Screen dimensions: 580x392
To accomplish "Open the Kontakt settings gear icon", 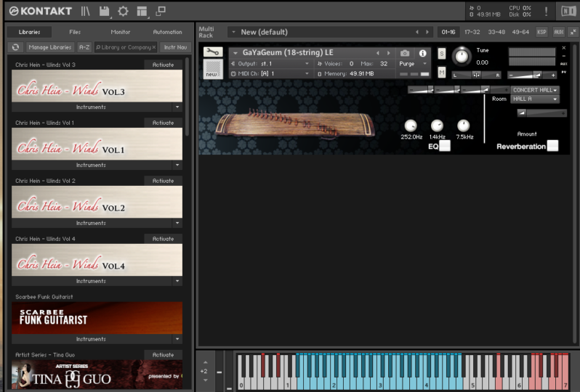I will (123, 11).
